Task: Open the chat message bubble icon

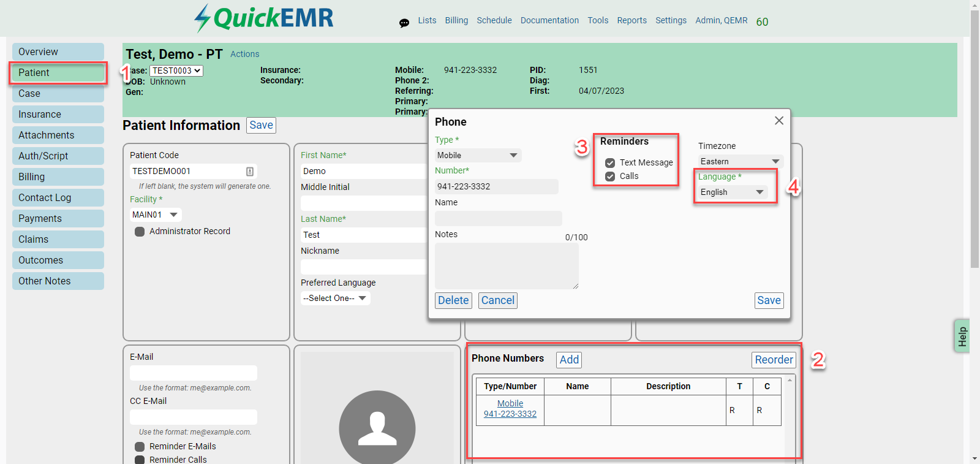Action: tap(404, 23)
